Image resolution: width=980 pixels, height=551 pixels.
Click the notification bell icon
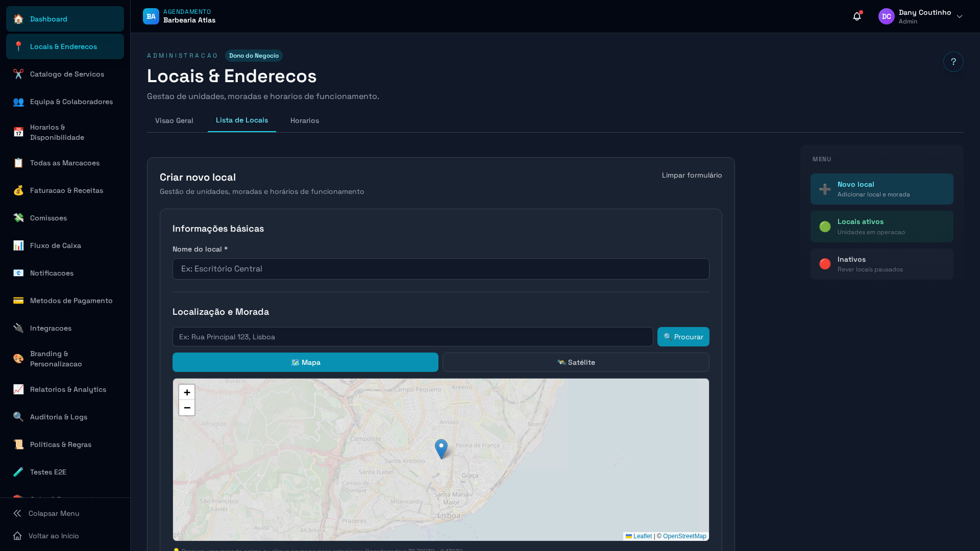(856, 16)
